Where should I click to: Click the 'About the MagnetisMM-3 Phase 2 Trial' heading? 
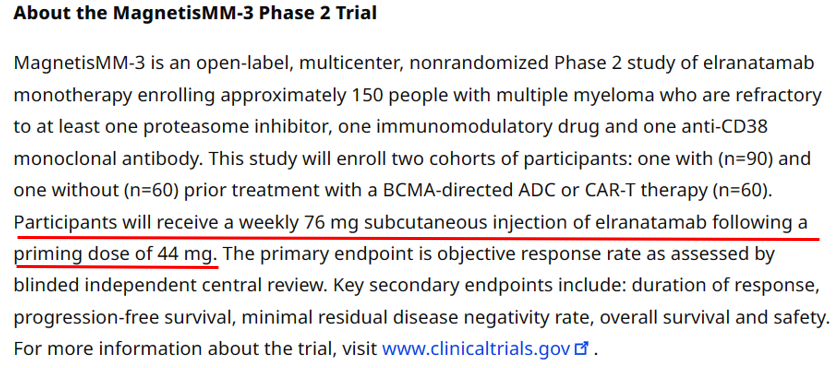tap(195, 13)
